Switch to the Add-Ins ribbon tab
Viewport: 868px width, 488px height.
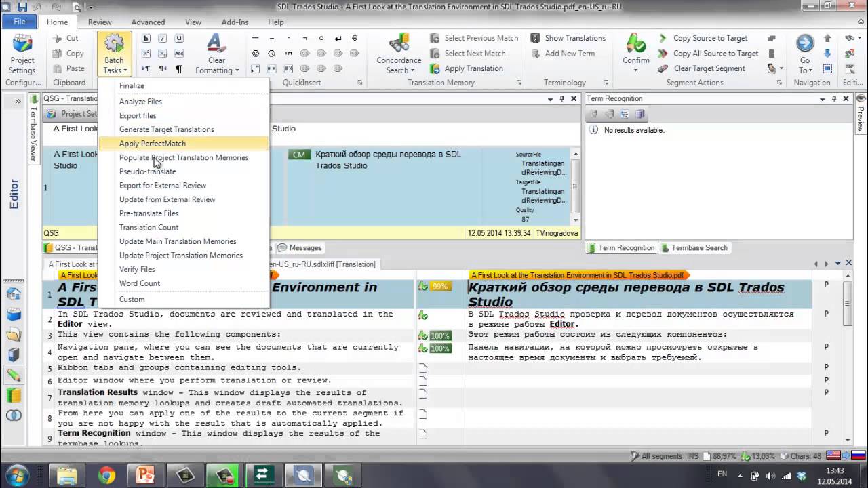coord(235,22)
